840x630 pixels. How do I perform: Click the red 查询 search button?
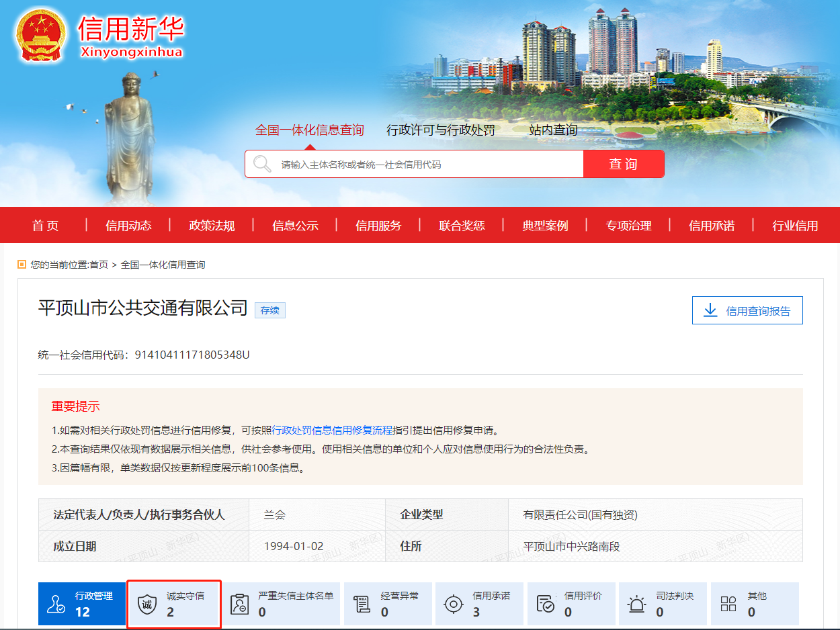(x=624, y=164)
